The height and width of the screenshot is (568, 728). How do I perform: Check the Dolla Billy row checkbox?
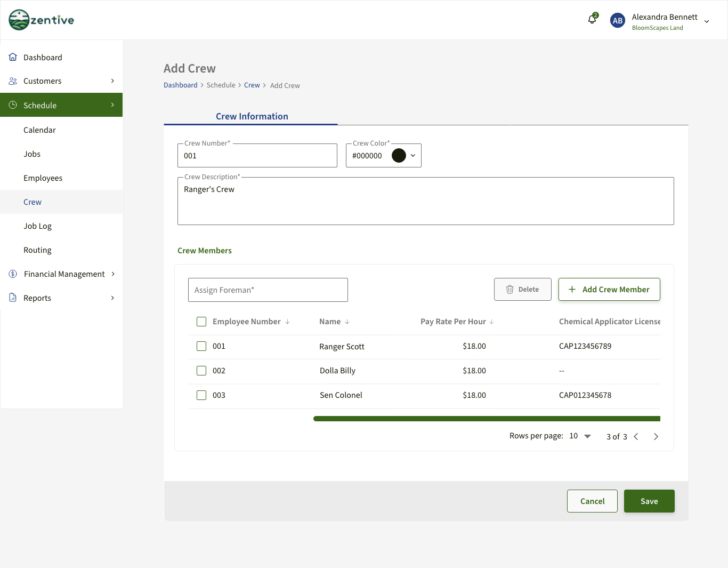201,371
